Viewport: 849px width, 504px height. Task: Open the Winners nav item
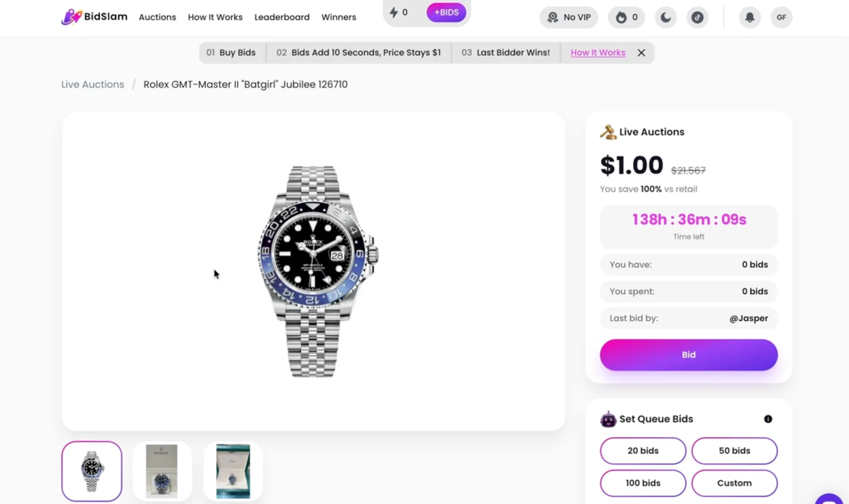pyautogui.click(x=339, y=17)
